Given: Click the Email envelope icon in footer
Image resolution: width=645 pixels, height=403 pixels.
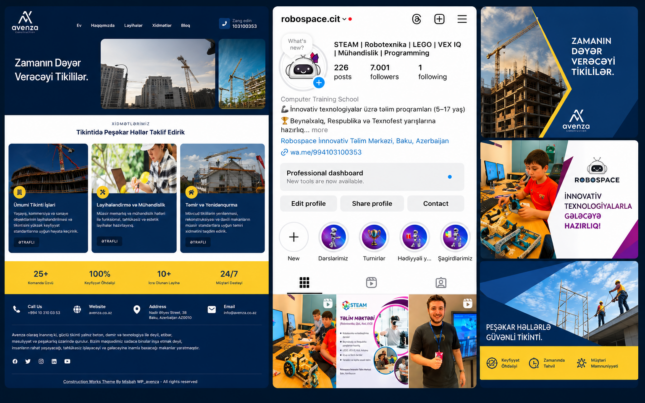Looking at the screenshot, I should click(211, 309).
